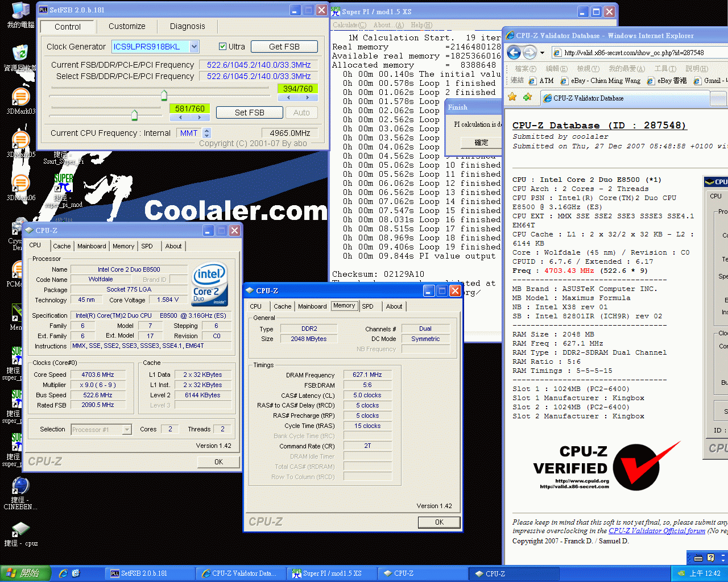Viewport: 728px width, 582px height.
Task: Click the lower FSB slider thumb
Action: [134, 115]
